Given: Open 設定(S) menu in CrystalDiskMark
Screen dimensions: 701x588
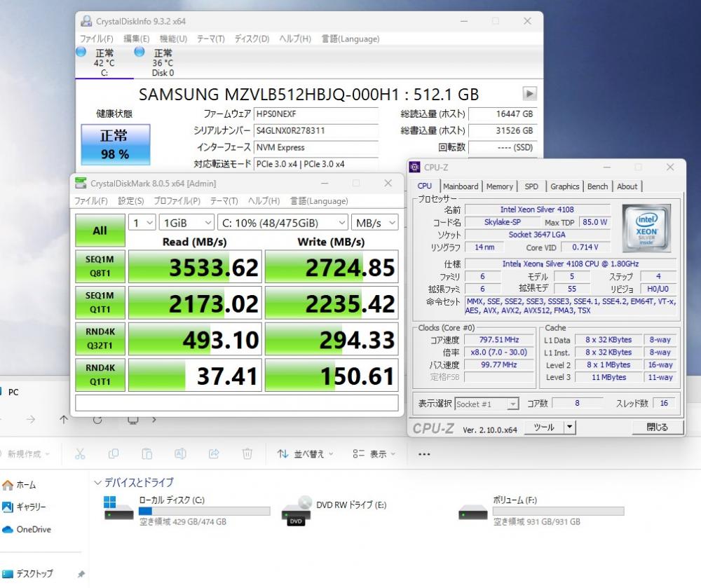Looking at the screenshot, I should click(x=130, y=201).
